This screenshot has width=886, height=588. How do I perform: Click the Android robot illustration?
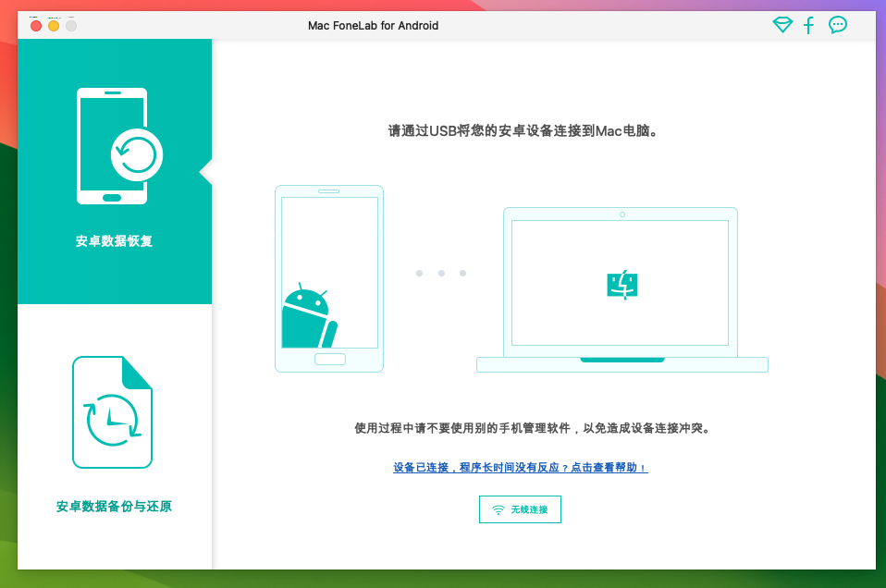click(x=310, y=316)
